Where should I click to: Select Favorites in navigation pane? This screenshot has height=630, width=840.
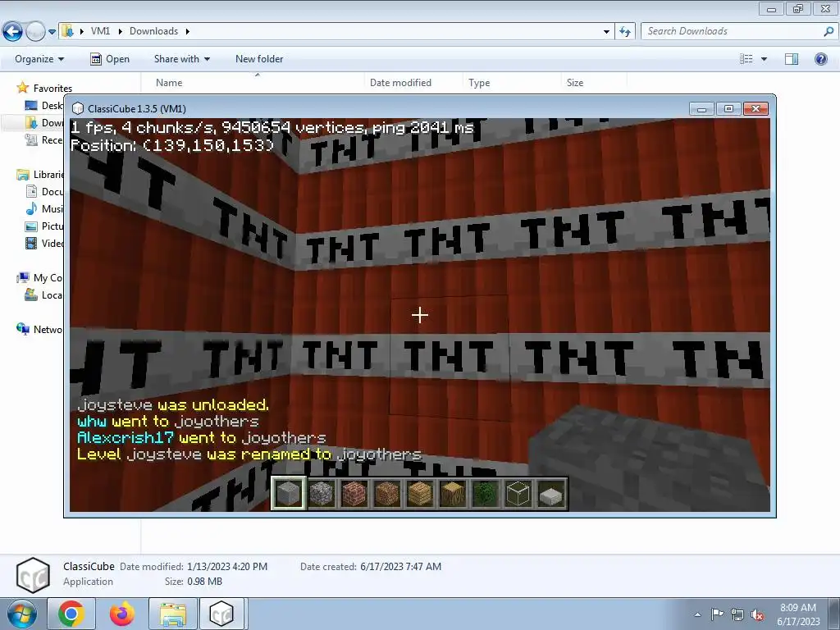point(44,88)
